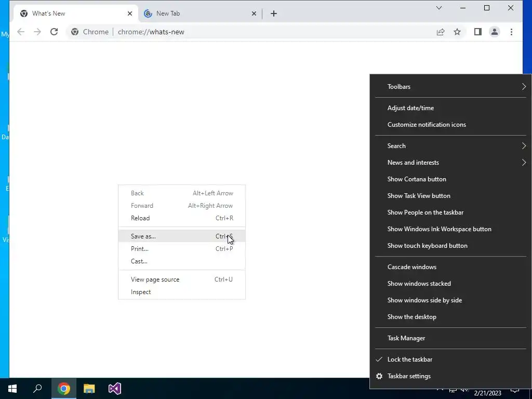Click the Chrome taskbar icon
Viewport: 532px width, 399px height.
64,389
